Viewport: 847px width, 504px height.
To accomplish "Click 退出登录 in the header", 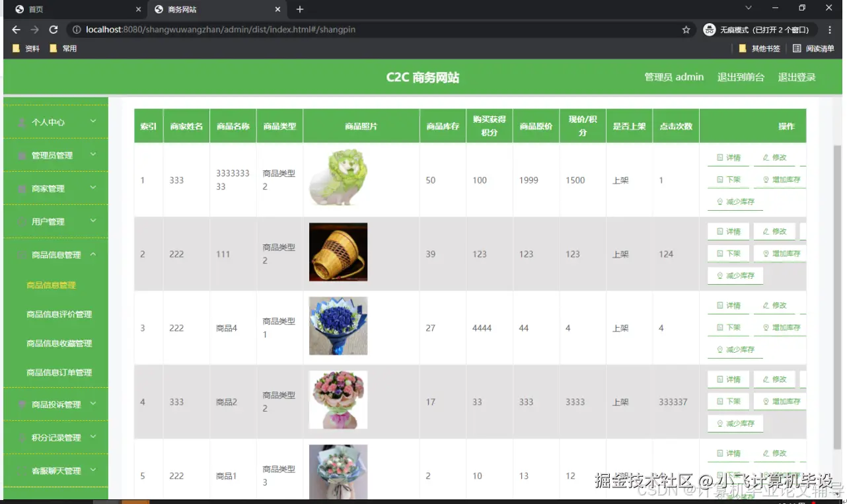I will (x=797, y=77).
